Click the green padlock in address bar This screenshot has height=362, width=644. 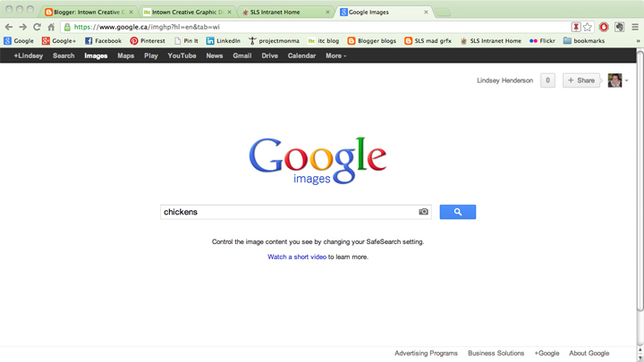tap(67, 27)
